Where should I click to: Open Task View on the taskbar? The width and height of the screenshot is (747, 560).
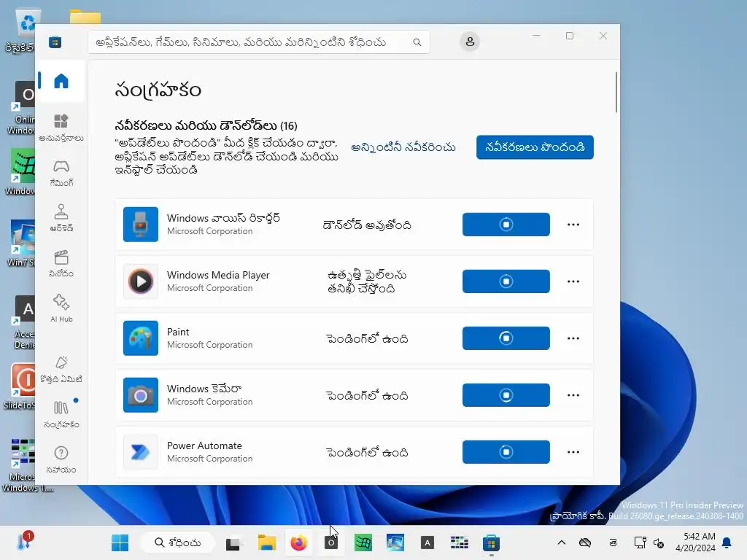[233, 542]
